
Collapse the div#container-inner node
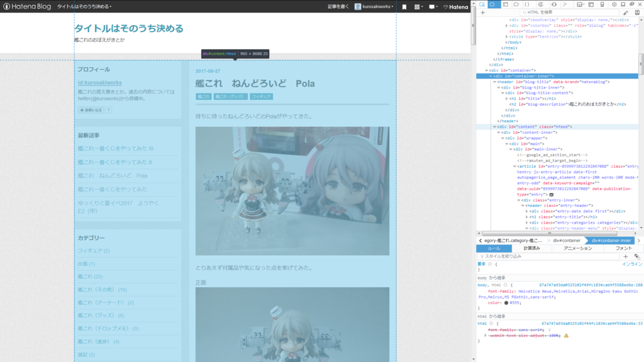click(x=491, y=76)
